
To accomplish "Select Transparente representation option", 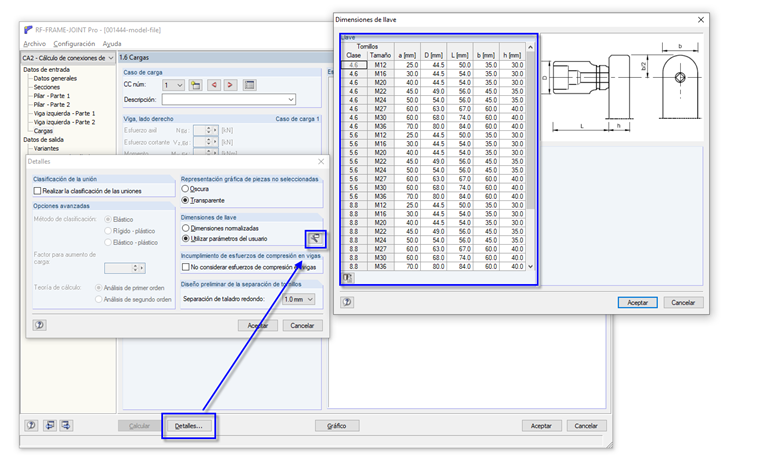I will 185,200.
